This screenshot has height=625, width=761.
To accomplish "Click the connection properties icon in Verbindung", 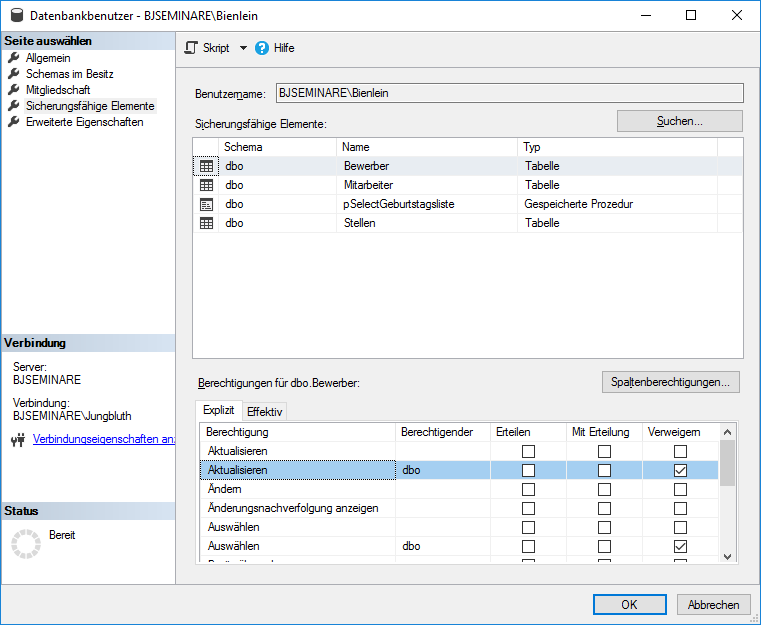I will (17, 439).
